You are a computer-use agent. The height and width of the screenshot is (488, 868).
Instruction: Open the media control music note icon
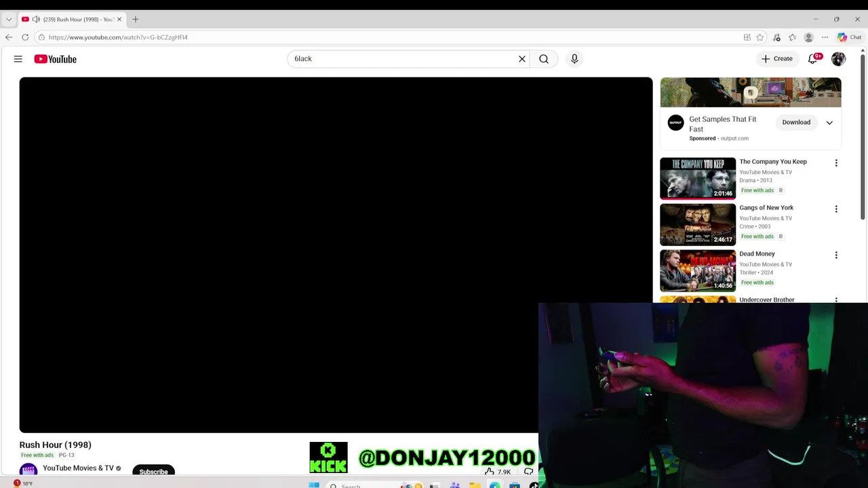(776, 37)
